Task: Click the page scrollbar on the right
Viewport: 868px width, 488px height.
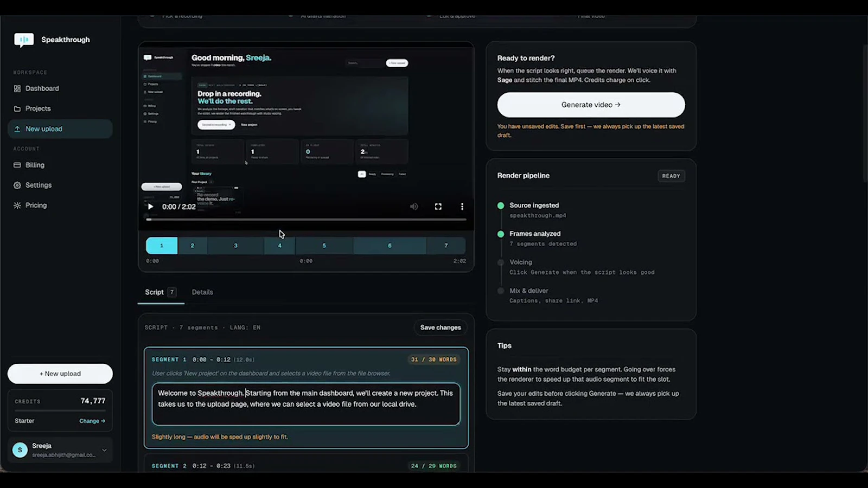Action: 865,113
